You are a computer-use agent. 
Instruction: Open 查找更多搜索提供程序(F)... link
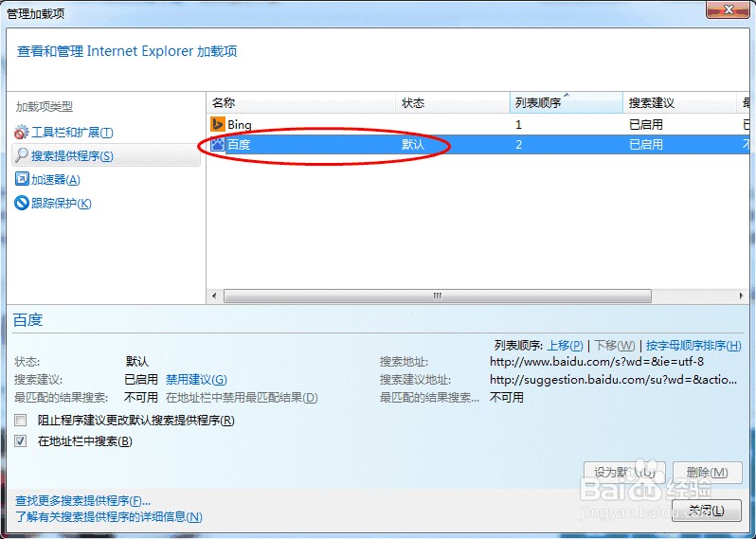pyautogui.click(x=83, y=500)
